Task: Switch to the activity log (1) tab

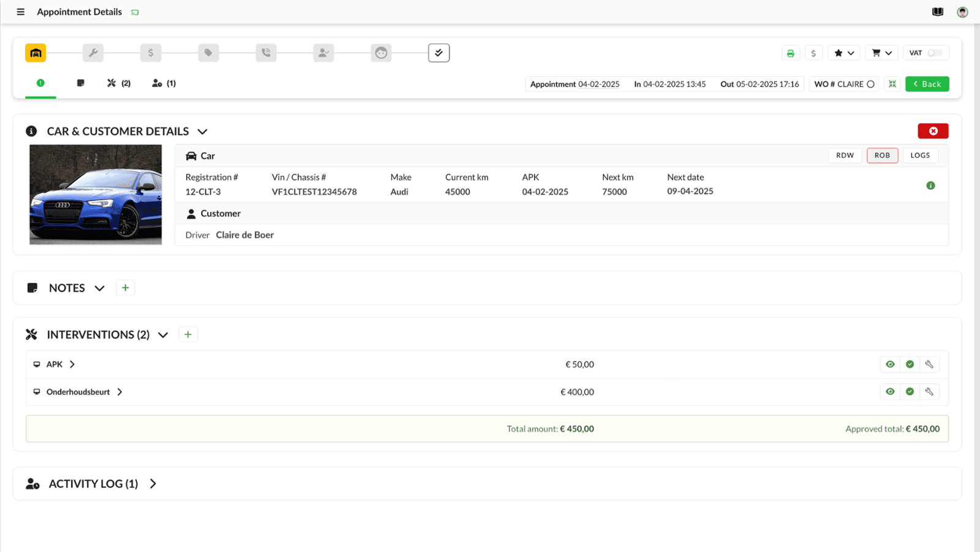Action: 164,83
